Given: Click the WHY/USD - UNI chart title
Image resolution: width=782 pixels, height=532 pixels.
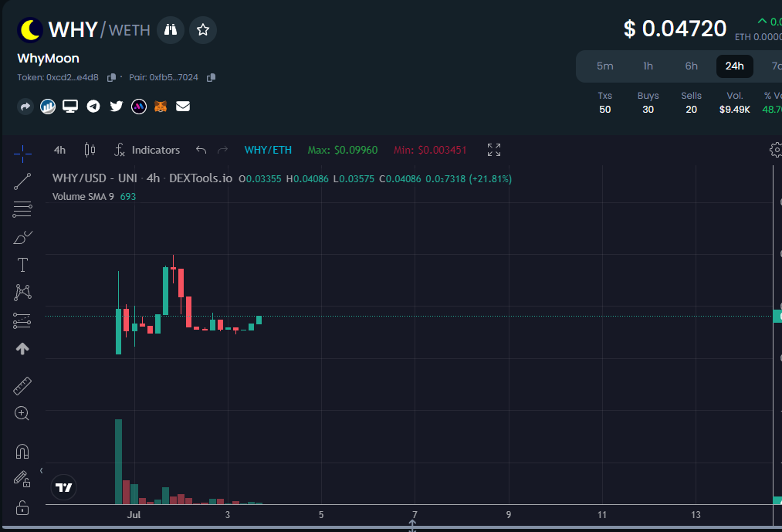Looking at the screenshot, I should pyautogui.click(x=142, y=178).
